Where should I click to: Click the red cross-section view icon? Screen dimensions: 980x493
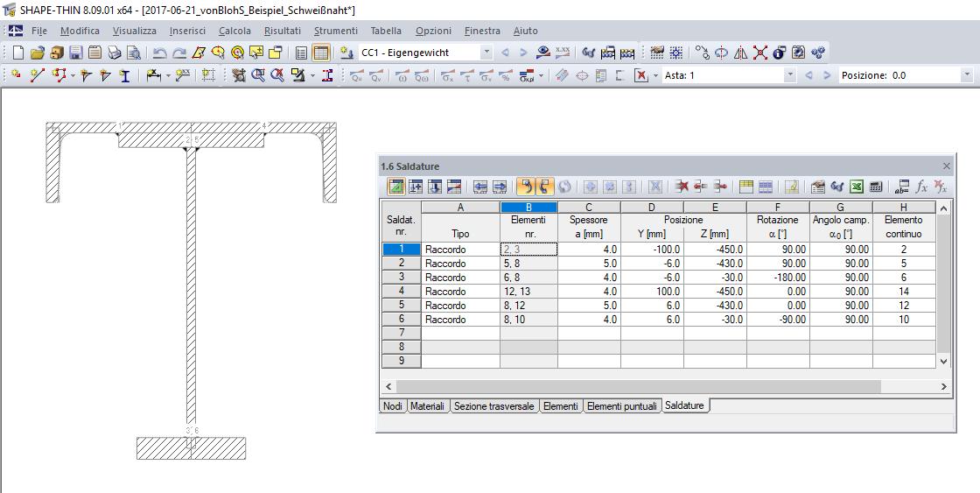[327, 75]
